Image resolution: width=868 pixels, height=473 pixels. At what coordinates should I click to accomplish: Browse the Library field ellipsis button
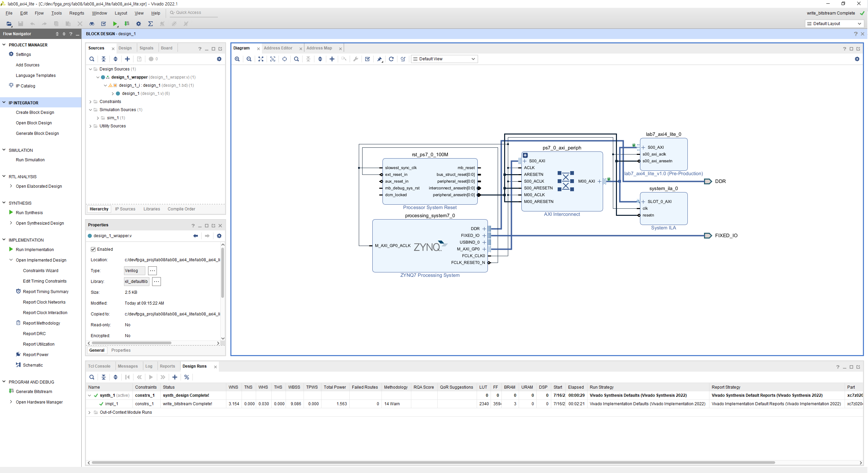point(157,282)
